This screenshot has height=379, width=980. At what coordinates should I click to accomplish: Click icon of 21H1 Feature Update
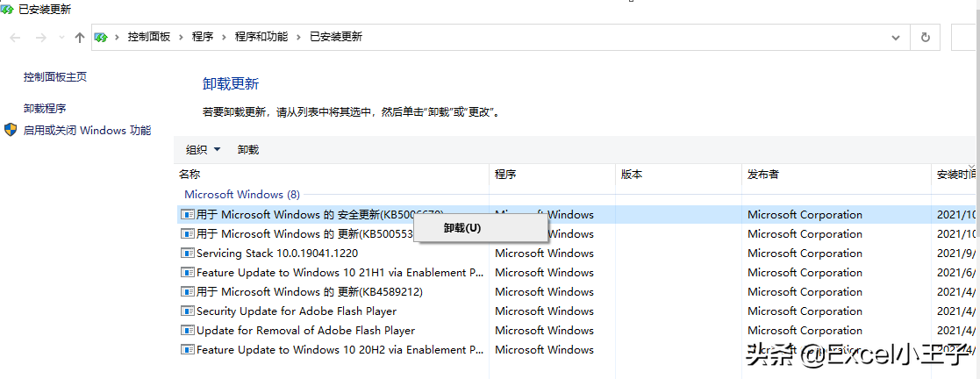188,273
